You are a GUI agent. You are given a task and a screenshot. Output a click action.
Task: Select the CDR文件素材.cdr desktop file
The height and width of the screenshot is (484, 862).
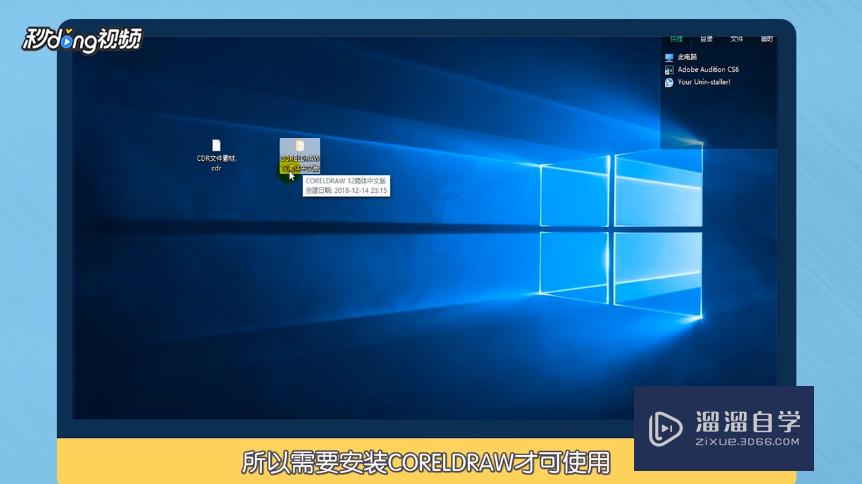[x=216, y=155]
